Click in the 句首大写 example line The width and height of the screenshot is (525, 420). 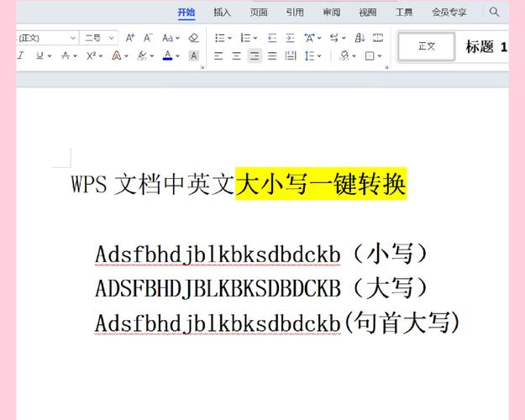click(x=277, y=323)
